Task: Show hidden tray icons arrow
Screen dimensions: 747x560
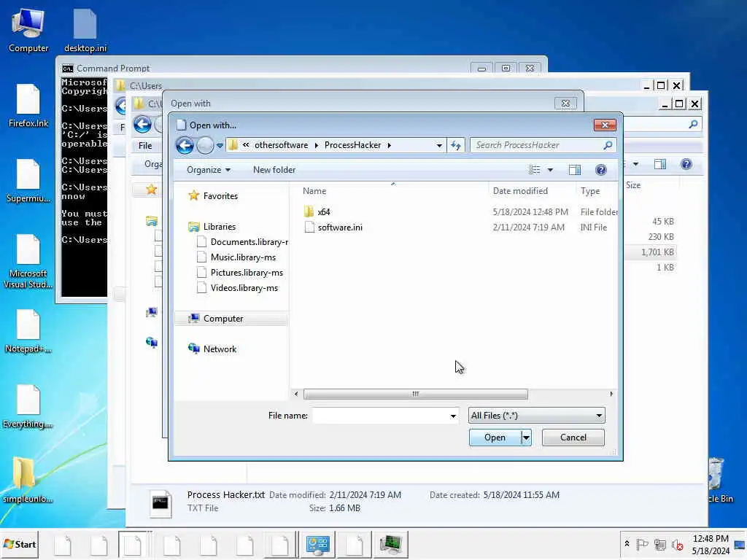Action: click(627, 544)
